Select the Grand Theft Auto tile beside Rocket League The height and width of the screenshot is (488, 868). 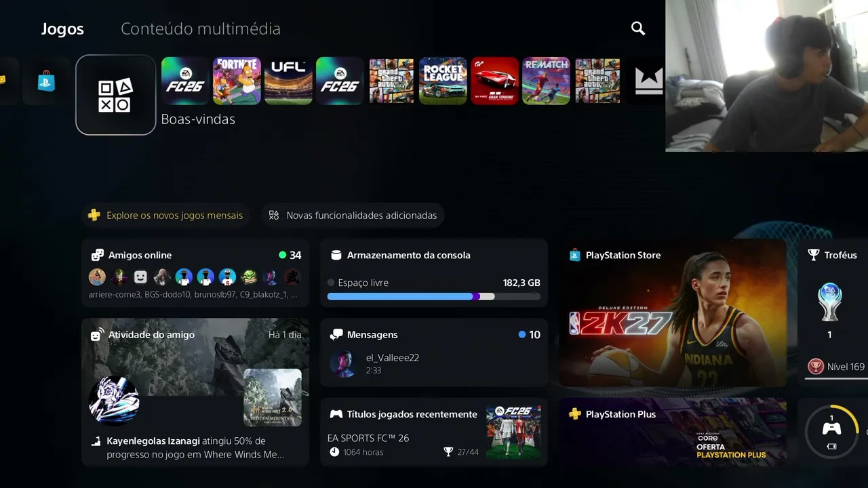(391, 81)
